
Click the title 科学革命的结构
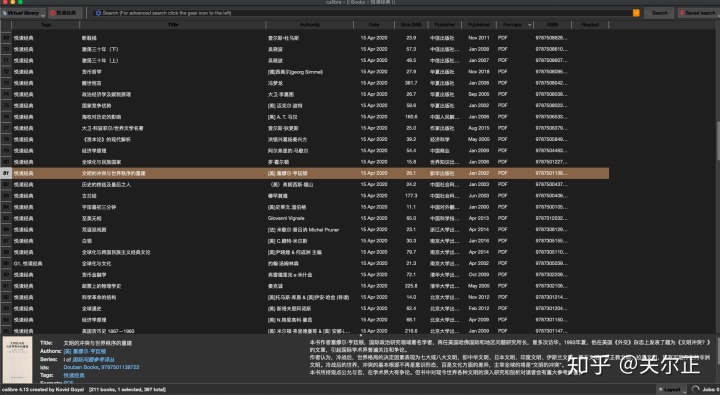coord(99,297)
